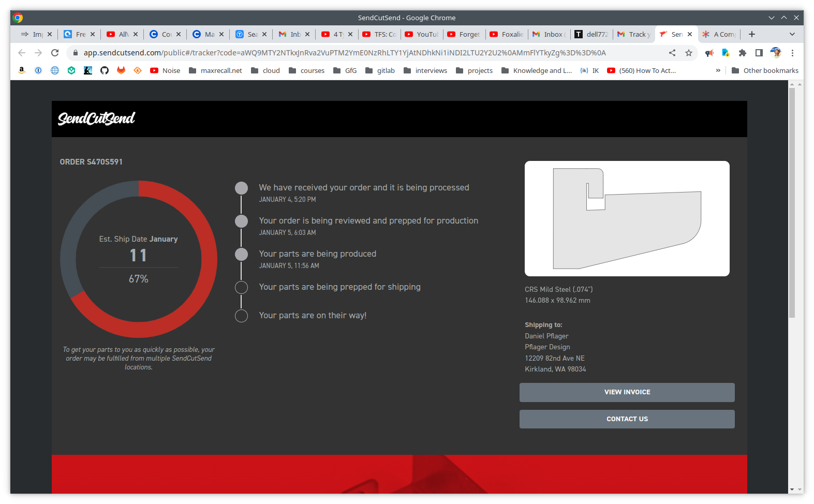Open the Extensions puzzle icon
The width and height of the screenshot is (814, 504).
coord(742,53)
